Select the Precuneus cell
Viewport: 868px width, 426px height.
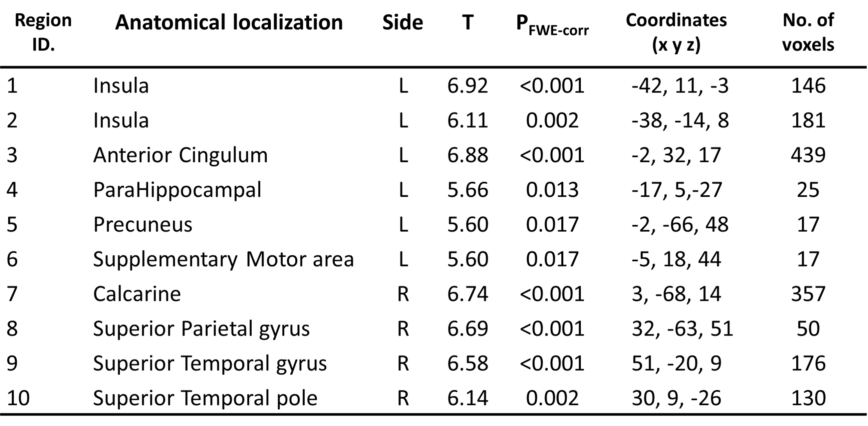click(x=143, y=225)
